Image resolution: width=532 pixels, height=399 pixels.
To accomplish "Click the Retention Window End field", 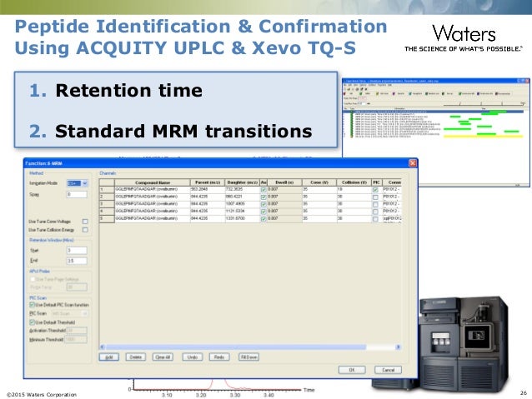I will coord(77,261).
